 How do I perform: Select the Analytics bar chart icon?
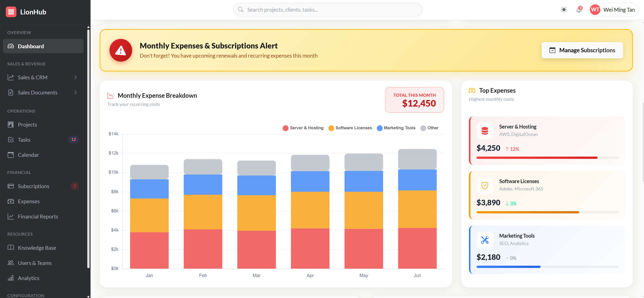point(11,278)
